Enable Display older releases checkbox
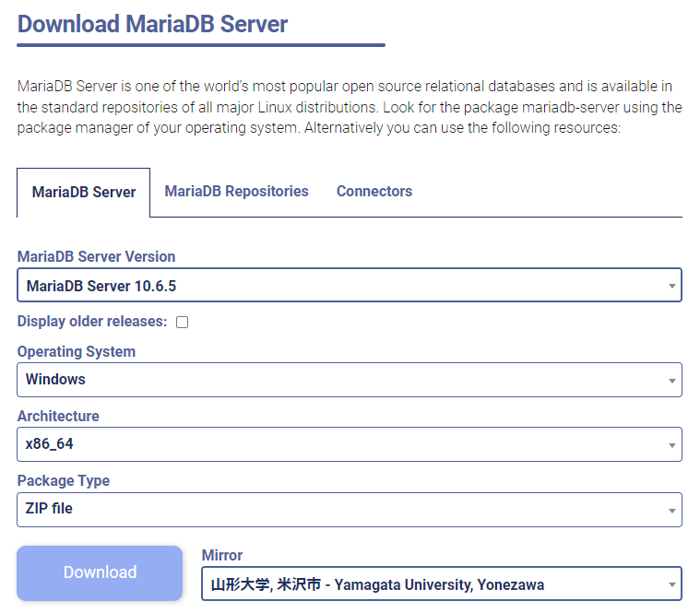Image resolution: width=700 pixels, height=613 pixels. 182,322
